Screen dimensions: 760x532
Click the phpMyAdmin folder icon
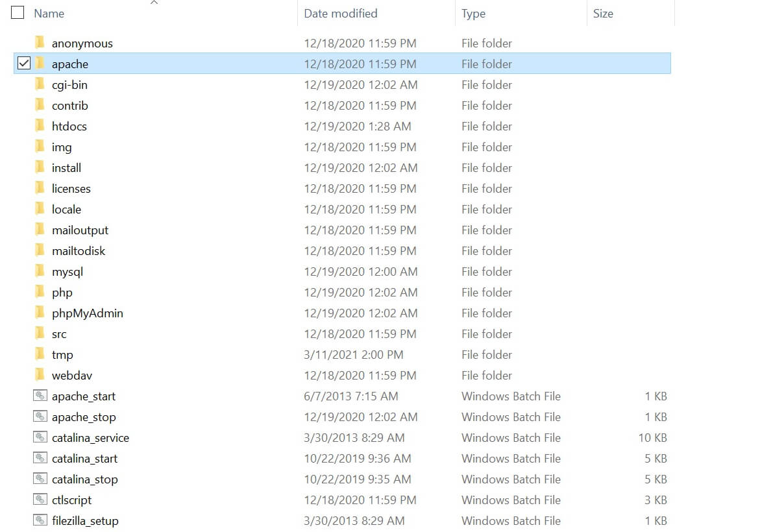coord(40,313)
